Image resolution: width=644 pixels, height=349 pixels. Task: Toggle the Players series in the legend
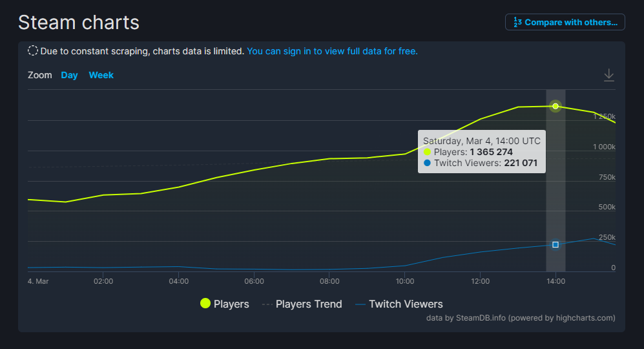225,304
